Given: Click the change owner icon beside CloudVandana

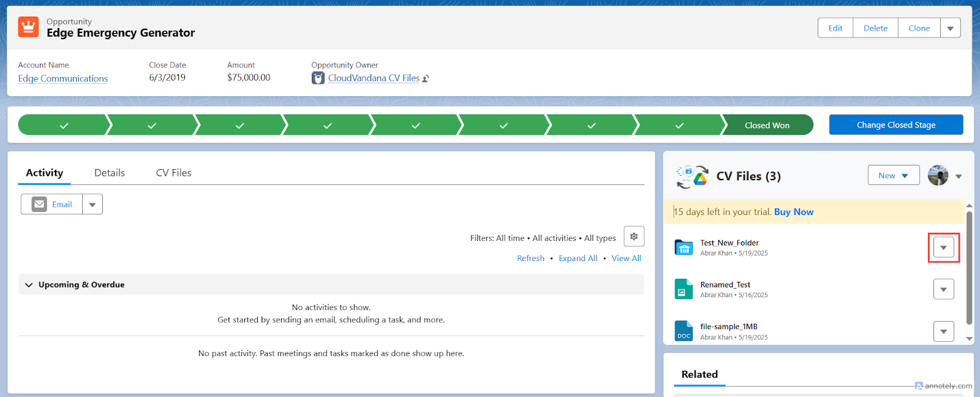Looking at the screenshot, I should (x=426, y=78).
